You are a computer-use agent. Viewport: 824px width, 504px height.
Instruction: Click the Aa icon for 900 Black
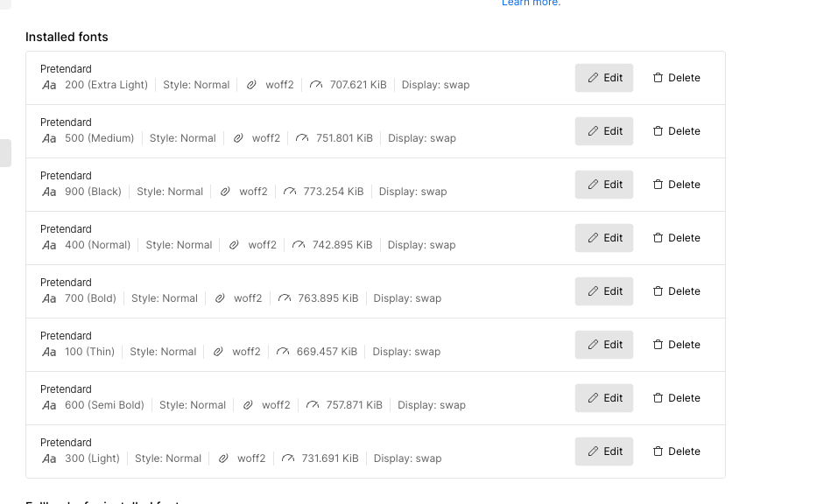49,192
